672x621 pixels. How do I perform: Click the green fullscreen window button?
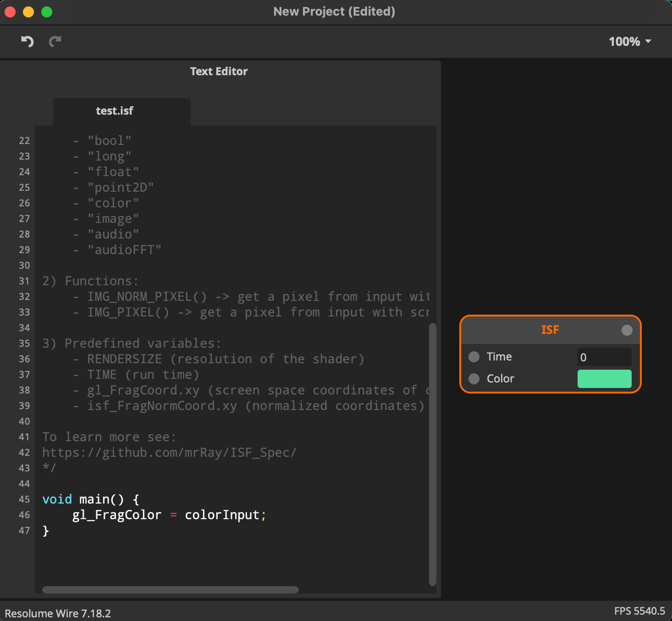coord(47,12)
